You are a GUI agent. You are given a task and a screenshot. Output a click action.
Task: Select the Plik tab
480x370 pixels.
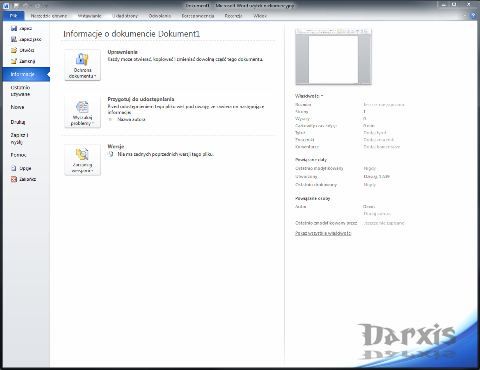click(x=13, y=16)
